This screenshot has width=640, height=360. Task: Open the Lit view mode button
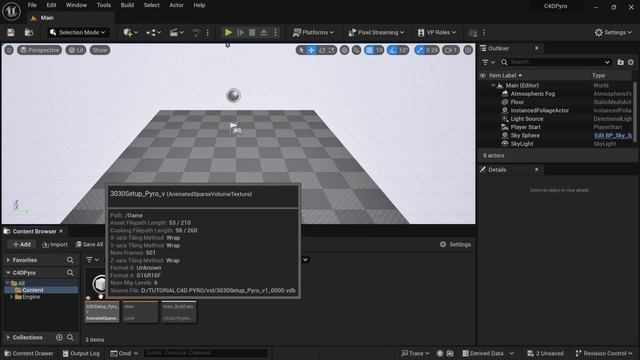coord(76,50)
